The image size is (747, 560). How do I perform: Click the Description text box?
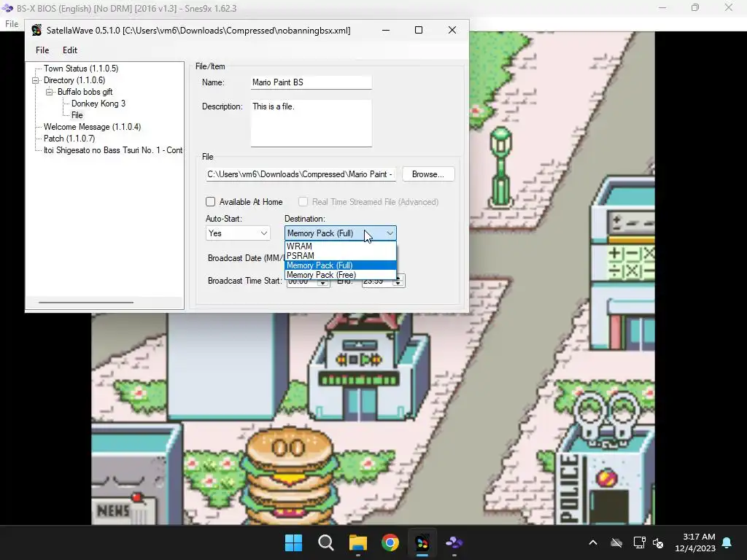311,122
